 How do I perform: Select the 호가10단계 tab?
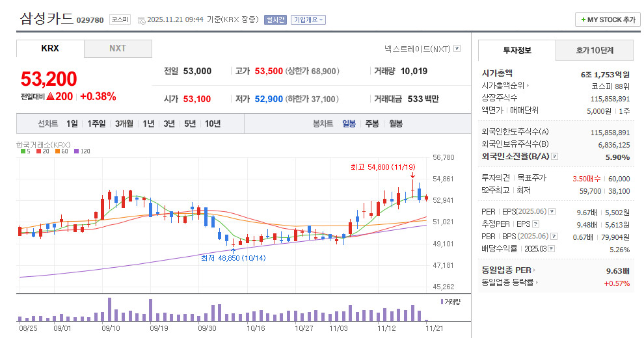[595, 51]
